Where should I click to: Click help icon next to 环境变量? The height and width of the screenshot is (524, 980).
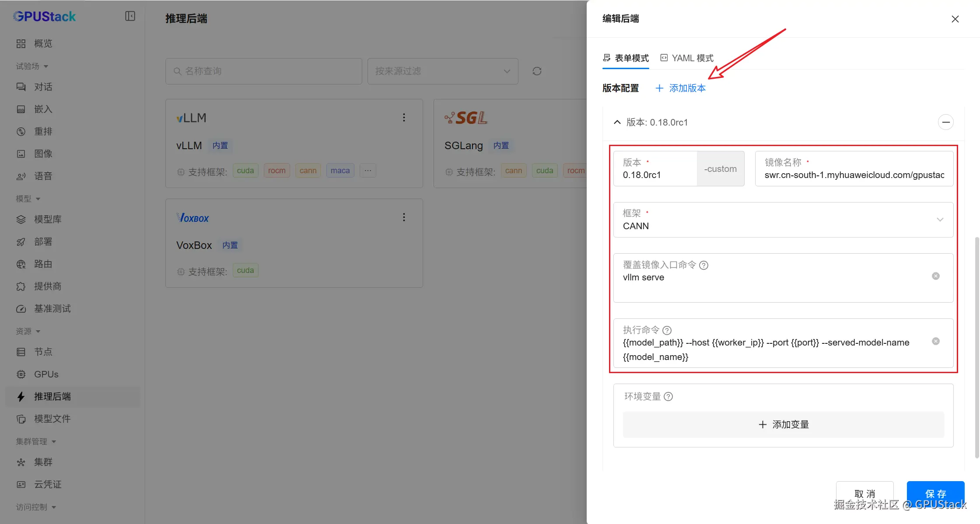pyautogui.click(x=668, y=396)
